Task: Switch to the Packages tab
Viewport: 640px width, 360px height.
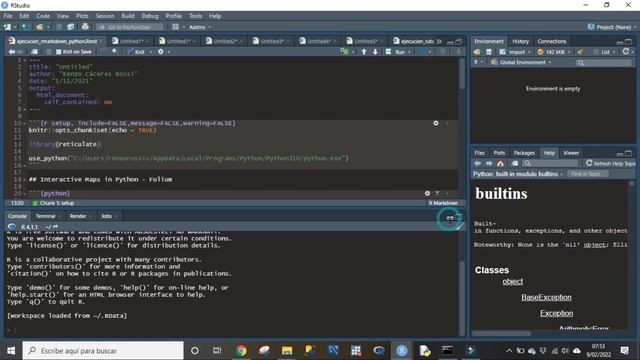Action: (x=524, y=153)
